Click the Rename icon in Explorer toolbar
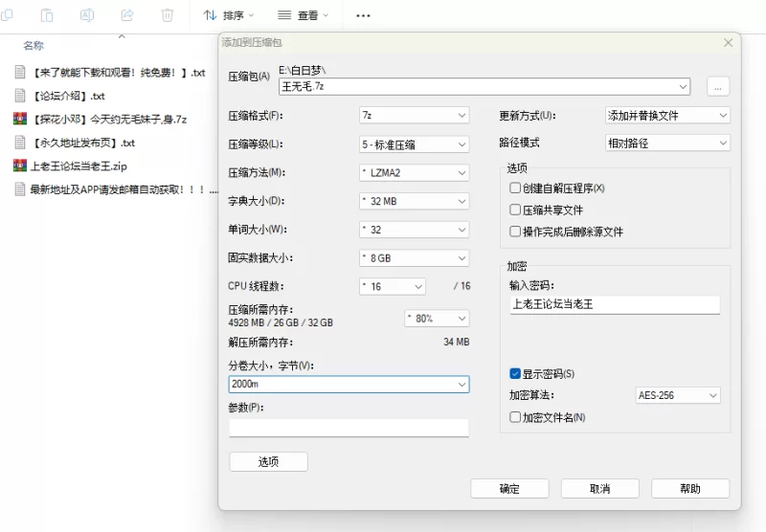 pyautogui.click(x=87, y=15)
